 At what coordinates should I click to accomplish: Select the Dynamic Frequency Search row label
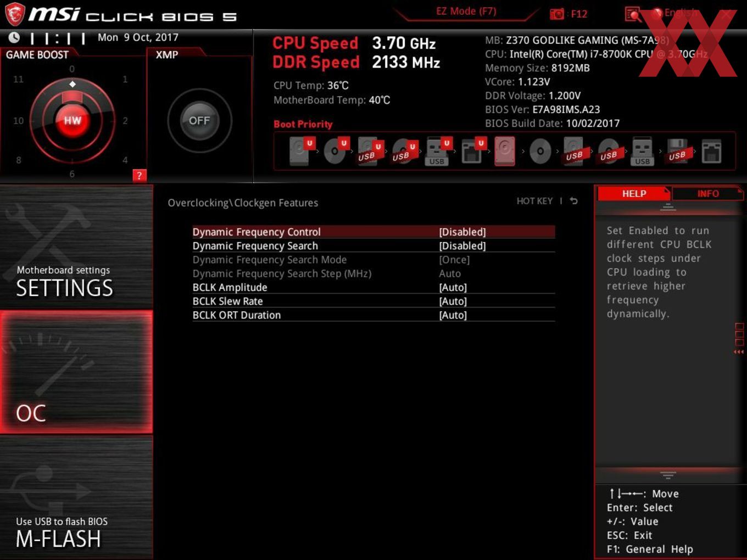tap(255, 246)
